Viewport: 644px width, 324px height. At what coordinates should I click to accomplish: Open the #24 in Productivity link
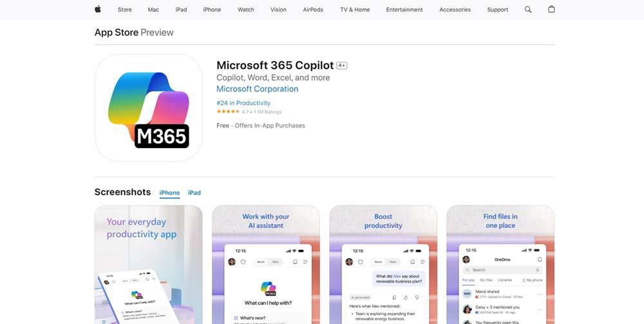coord(243,103)
